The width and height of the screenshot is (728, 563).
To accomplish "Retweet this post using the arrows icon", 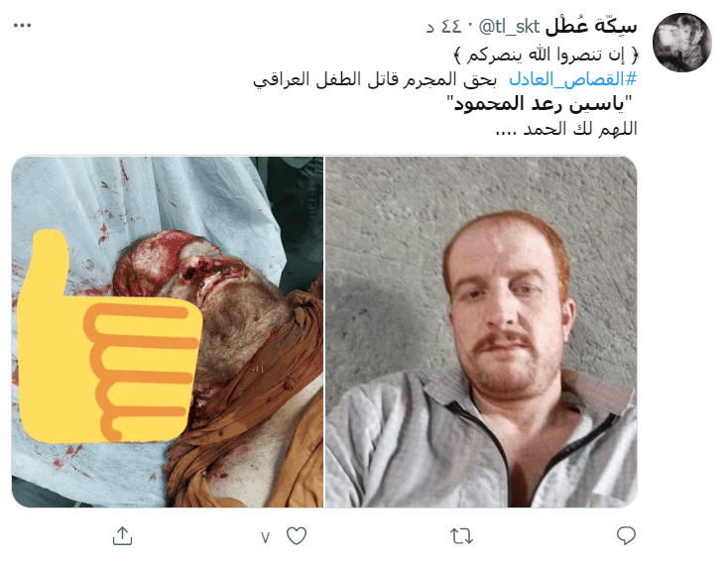I will 461,536.
